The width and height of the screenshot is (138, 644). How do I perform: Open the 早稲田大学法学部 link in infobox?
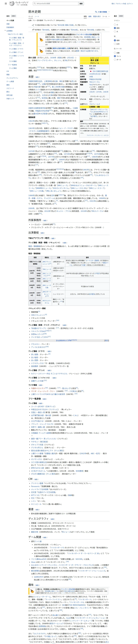coord(95,79)
